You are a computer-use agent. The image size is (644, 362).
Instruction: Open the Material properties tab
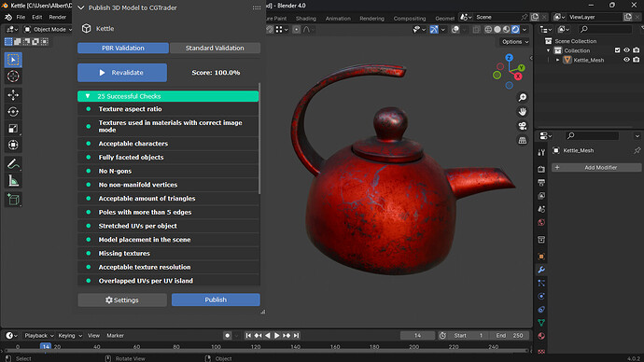(x=541, y=336)
